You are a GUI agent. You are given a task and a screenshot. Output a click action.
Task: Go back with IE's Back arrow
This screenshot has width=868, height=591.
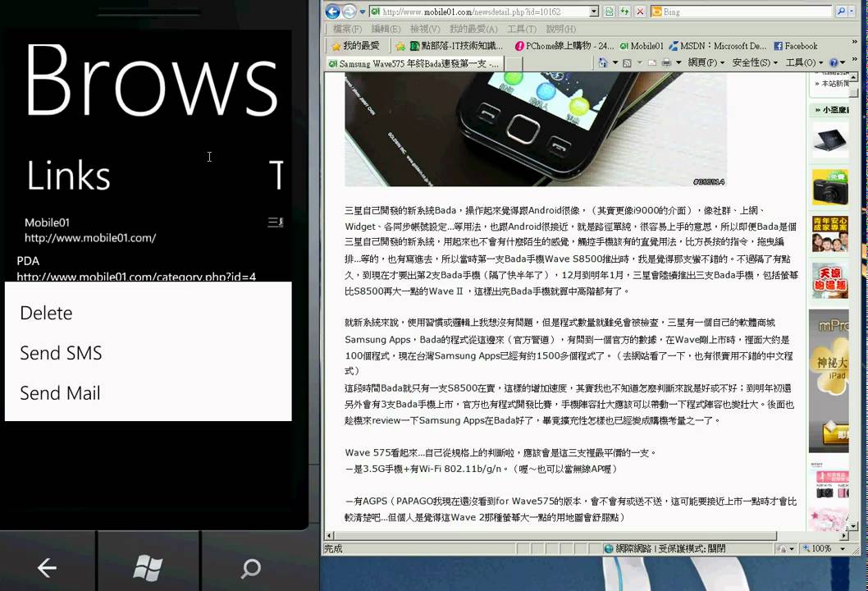[332, 11]
